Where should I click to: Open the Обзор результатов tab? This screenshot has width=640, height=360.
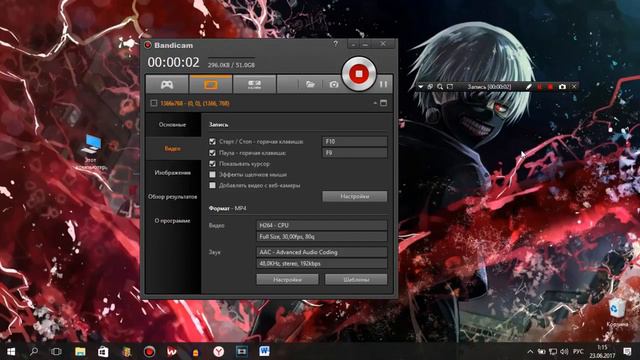(173, 197)
